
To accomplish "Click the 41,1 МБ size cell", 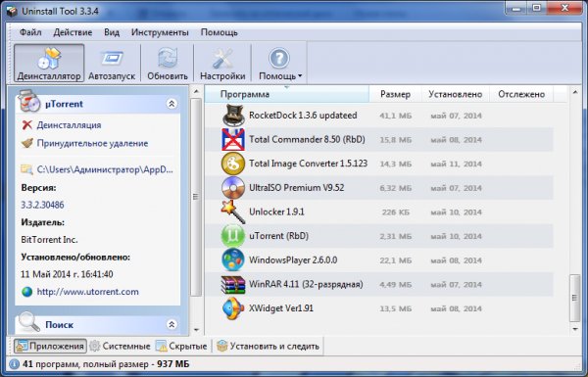I will [x=395, y=116].
